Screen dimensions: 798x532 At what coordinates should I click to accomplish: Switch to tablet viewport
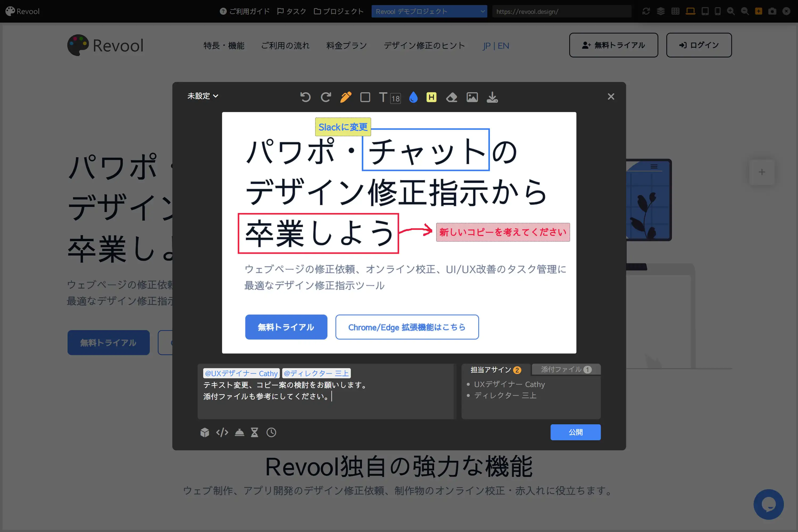[x=705, y=11]
